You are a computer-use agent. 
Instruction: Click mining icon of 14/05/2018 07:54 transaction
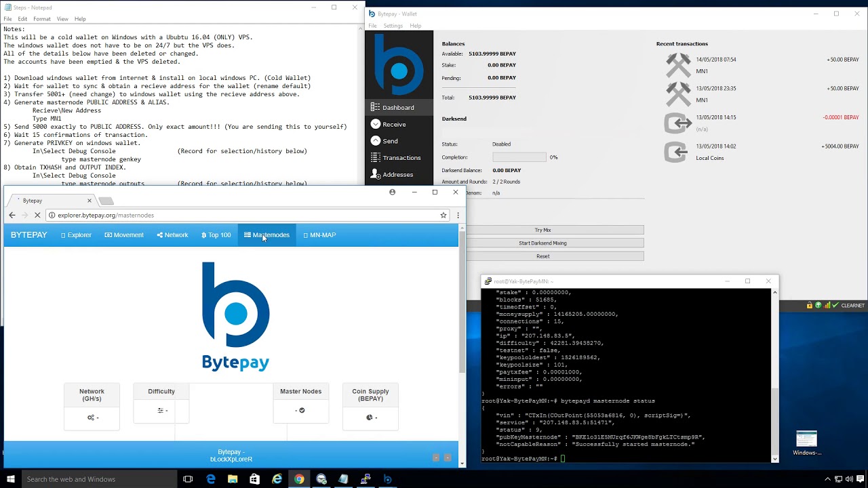coord(678,65)
